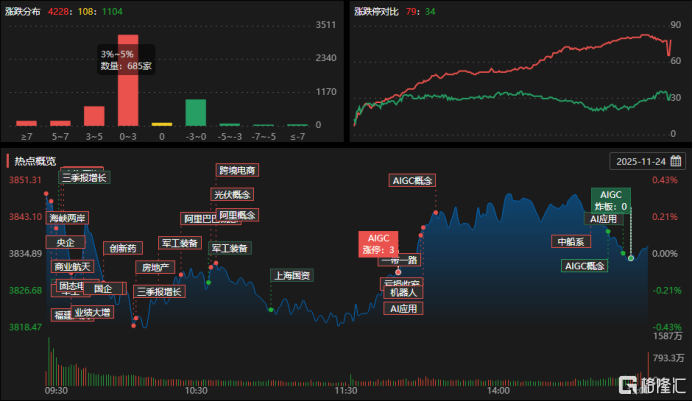
Task: Open the red AIGC 涨停 tooltip box
Action: 378,244
